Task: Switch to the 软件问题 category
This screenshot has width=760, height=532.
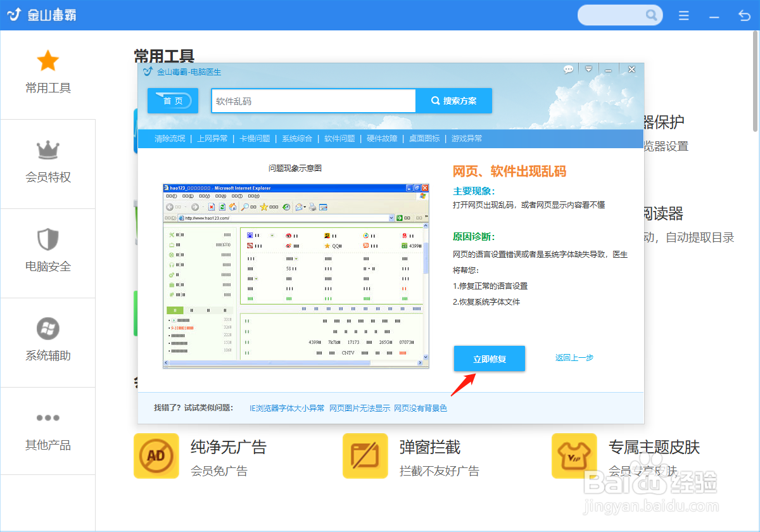Action: pyautogui.click(x=339, y=139)
